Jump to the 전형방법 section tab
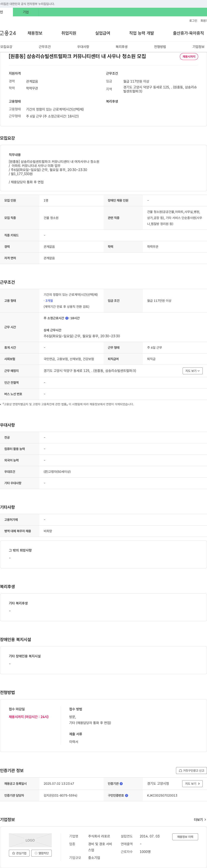The image size is (207, 868). tap(160, 47)
